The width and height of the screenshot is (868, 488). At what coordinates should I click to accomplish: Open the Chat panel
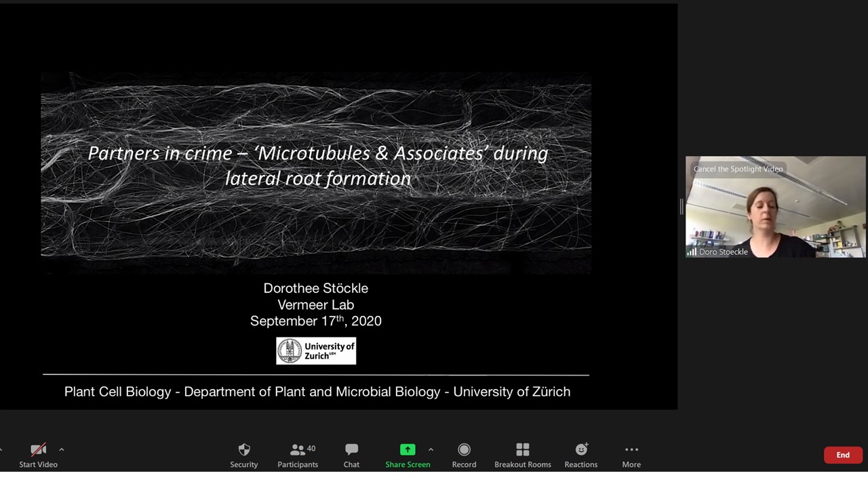coord(351,454)
